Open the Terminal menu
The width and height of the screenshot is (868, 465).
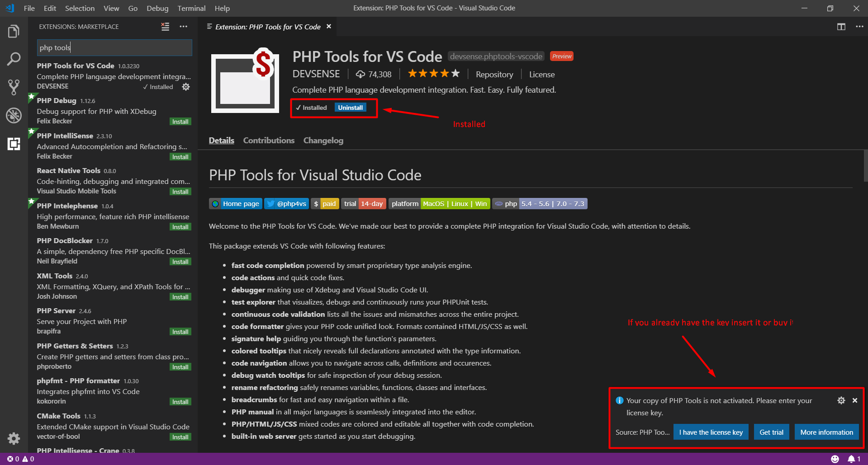click(x=191, y=8)
